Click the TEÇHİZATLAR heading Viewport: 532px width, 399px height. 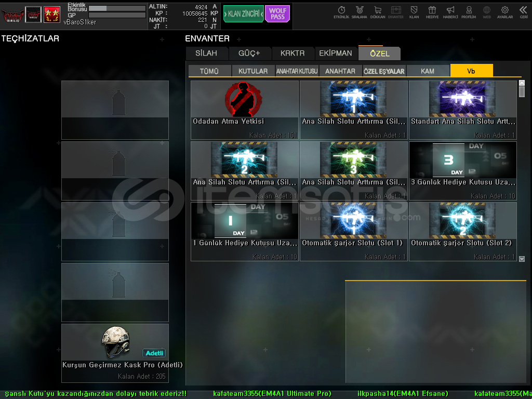point(30,38)
